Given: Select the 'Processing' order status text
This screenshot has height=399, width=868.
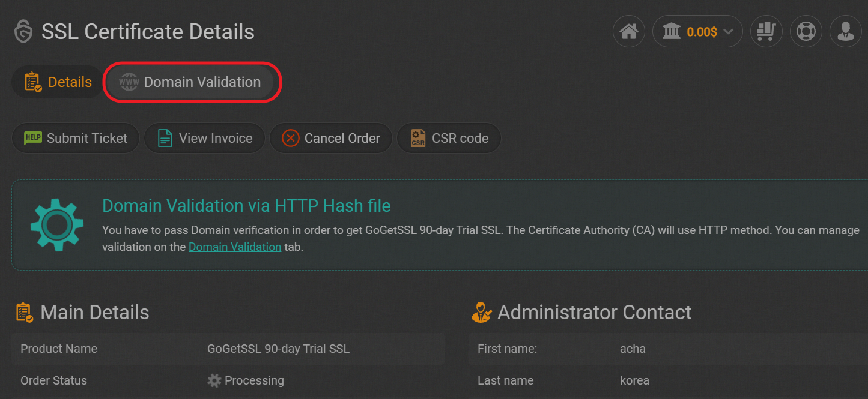Looking at the screenshot, I should point(254,380).
